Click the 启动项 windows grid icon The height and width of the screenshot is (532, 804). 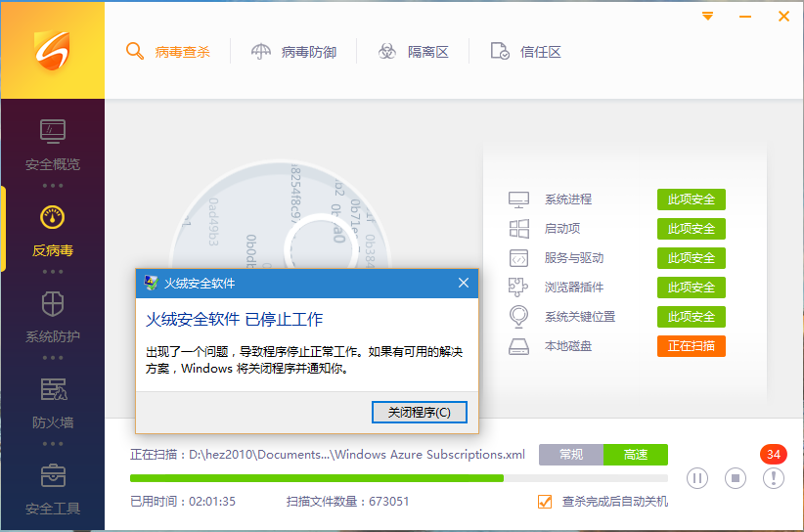click(x=519, y=229)
